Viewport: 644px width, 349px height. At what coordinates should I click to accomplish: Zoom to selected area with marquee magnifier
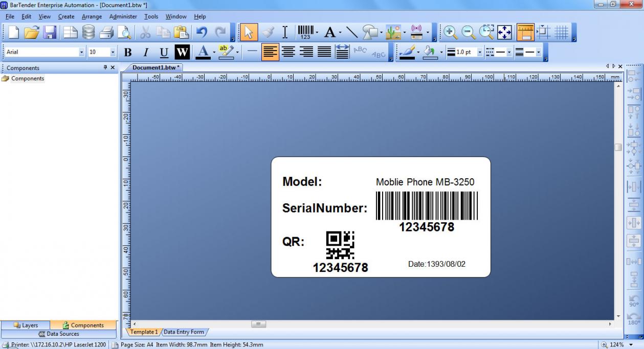click(x=486, y=33)
